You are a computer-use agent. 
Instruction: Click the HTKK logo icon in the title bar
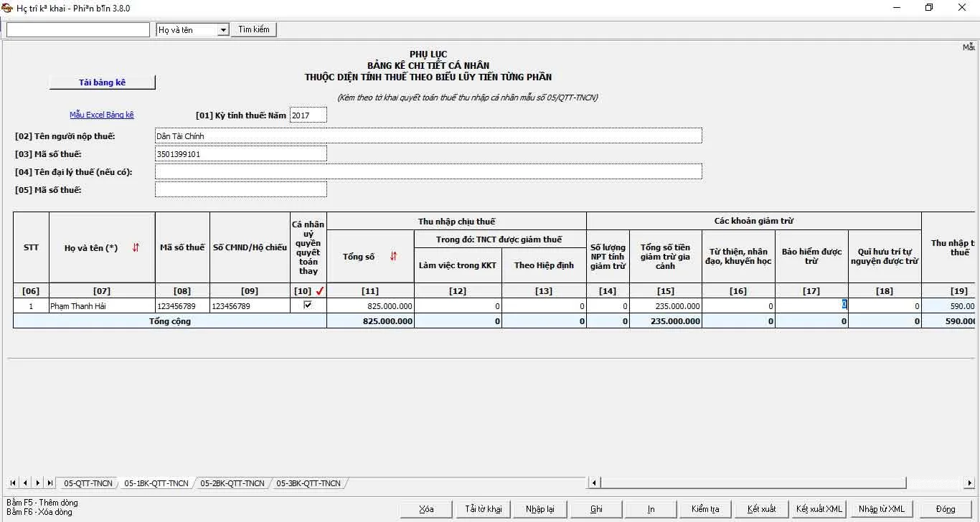point(6,7)
